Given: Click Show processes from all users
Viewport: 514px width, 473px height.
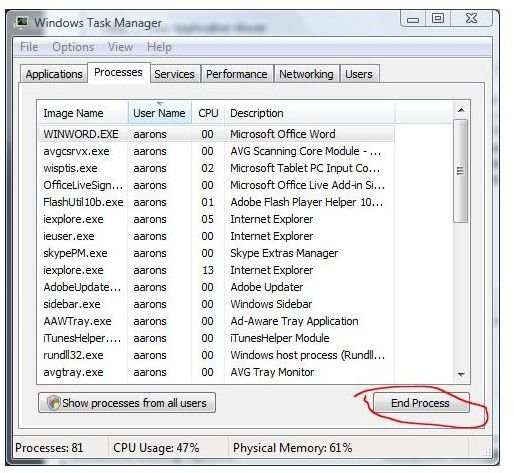Looking at the screenshot, I should (127, 403).
